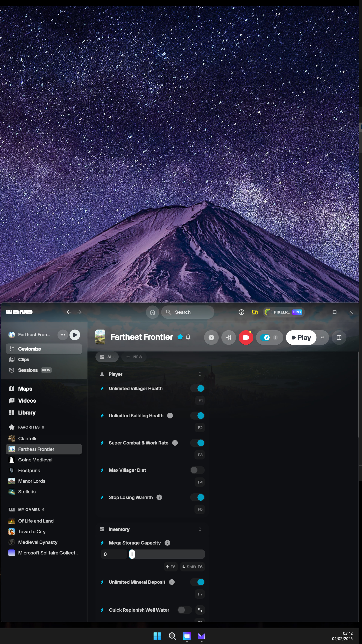Click the three-dots menu by Farthest Fron...

(63, 335)
